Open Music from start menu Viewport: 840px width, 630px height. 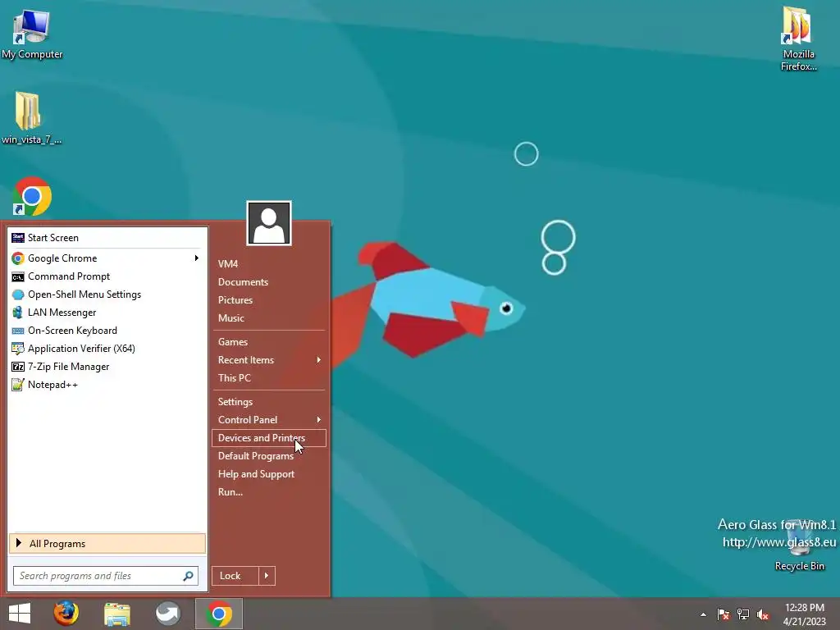pos(268,318)
